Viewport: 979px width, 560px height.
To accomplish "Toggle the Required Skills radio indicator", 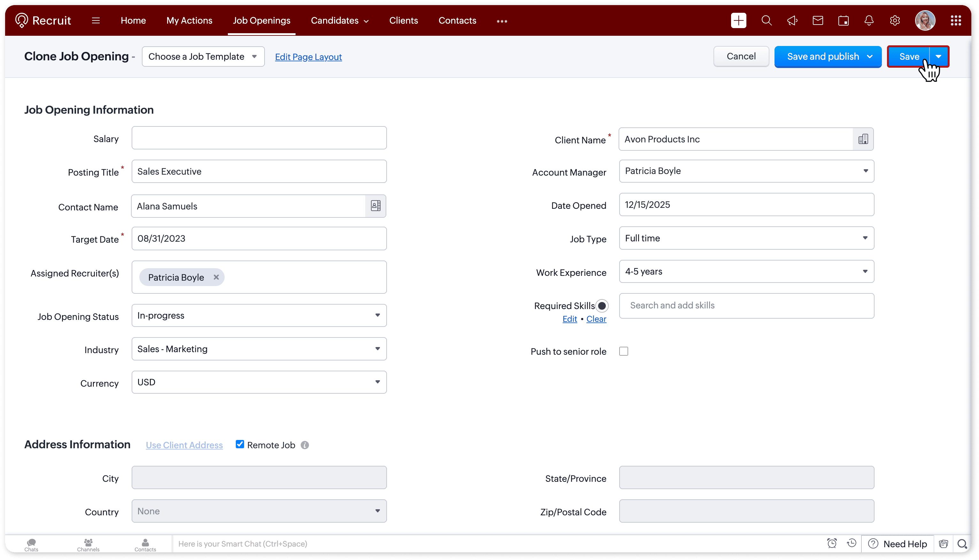I will pyautogui.click(x=602, y=306).
